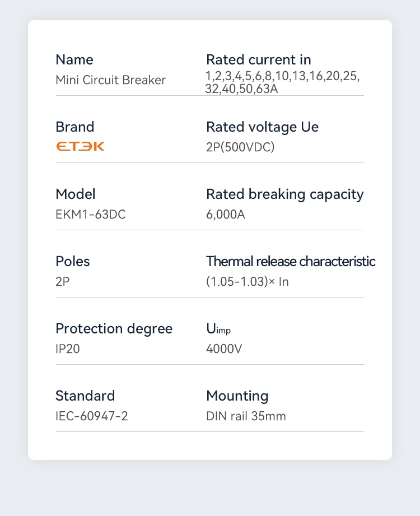420x516 pixels.
Task: Click the 'Rated breaking capacity' heading
Action: 284,194
